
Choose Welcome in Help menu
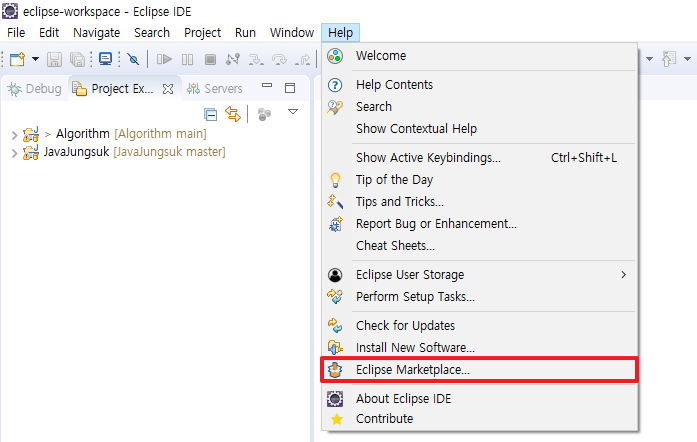point(480,56)
